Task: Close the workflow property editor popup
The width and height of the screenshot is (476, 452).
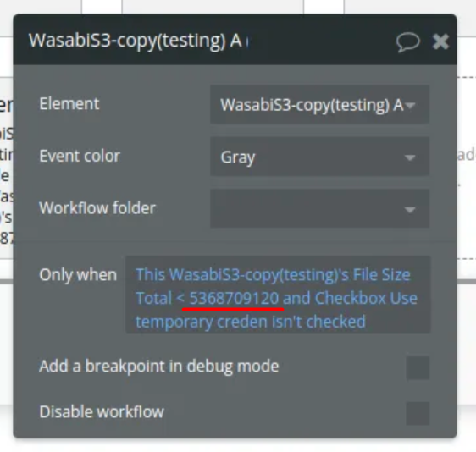Action: click(x=440, y=41)
